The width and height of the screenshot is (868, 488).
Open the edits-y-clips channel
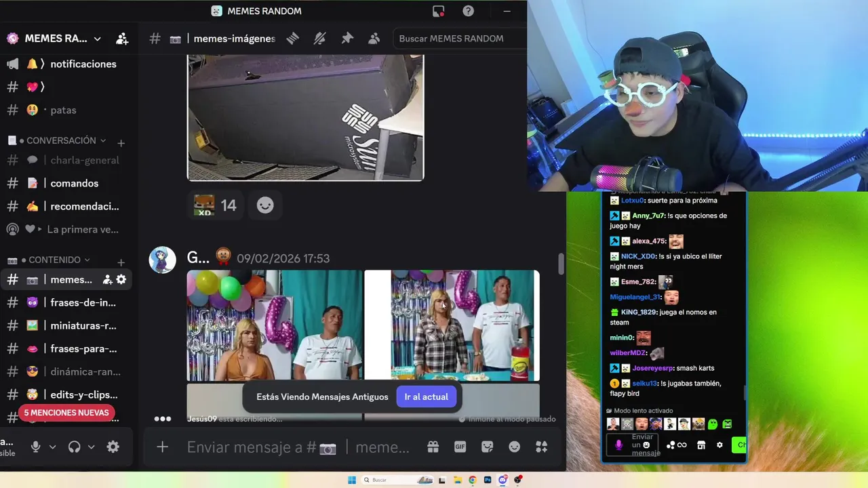68,394
